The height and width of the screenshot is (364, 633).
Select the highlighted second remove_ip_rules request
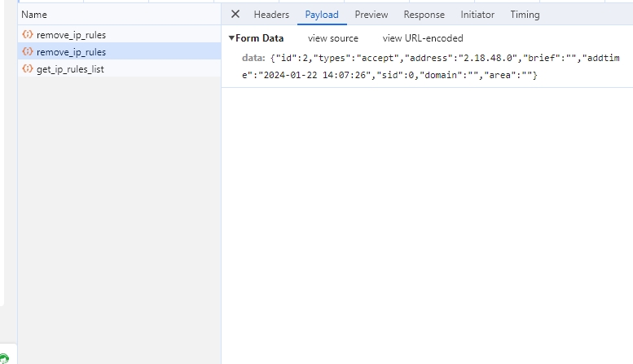[x=119, y=51]
